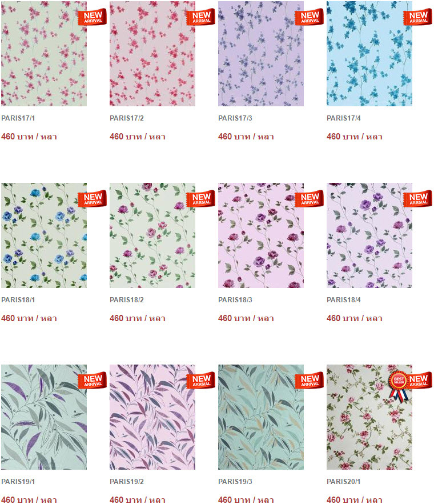Click the 460 baht price under PARIS17/4
This screenshot has width=434, height=504.
pos(355,137)
